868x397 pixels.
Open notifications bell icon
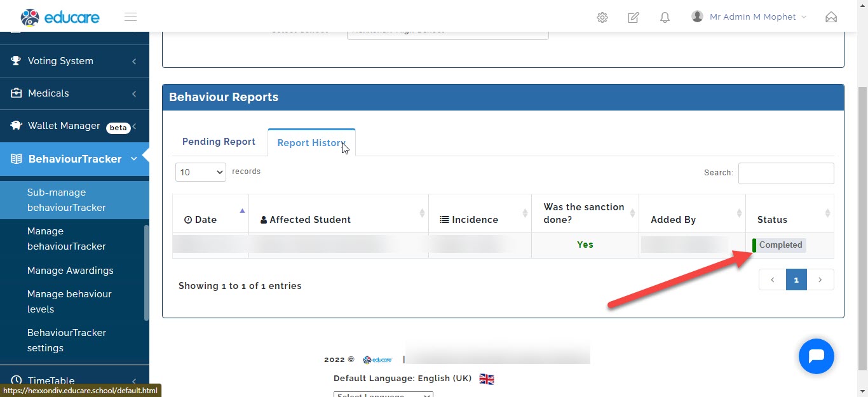665,18
